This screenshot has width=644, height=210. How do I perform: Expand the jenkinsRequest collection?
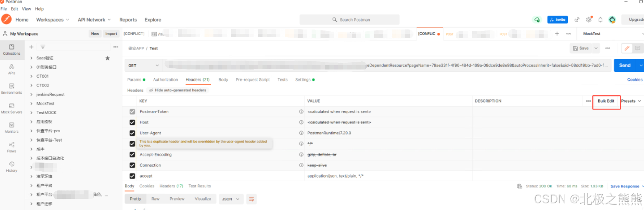31,94
